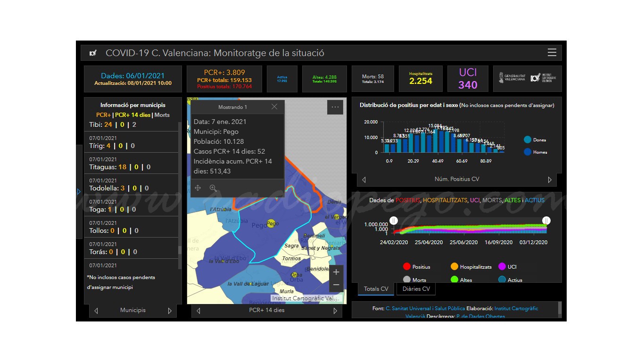Viewport: 644px width, 362px height.
Task: Click the Orba yellow marker on map
Action: tap(294, 275)
